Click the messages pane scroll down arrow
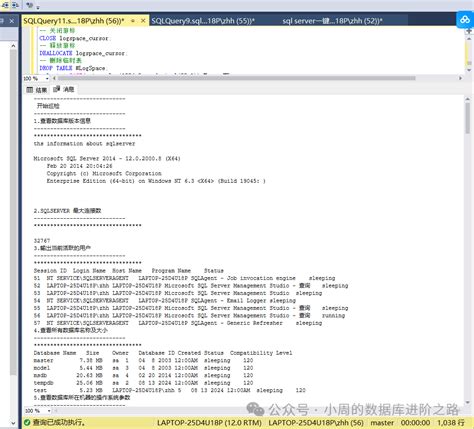 [x=468, y=403]
